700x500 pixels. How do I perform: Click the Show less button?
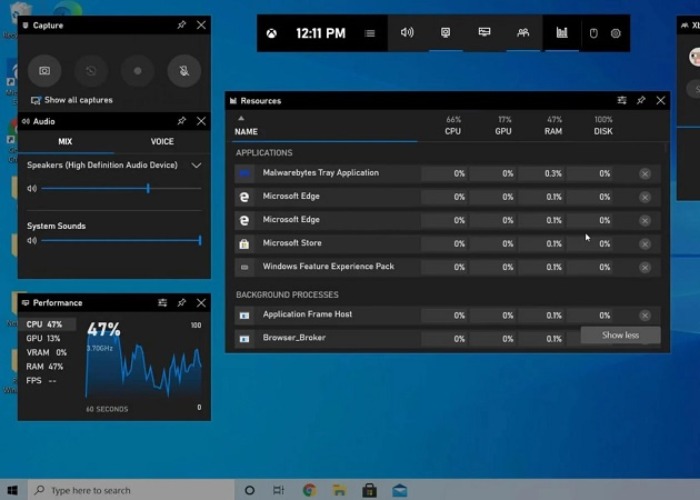point(620,336)
